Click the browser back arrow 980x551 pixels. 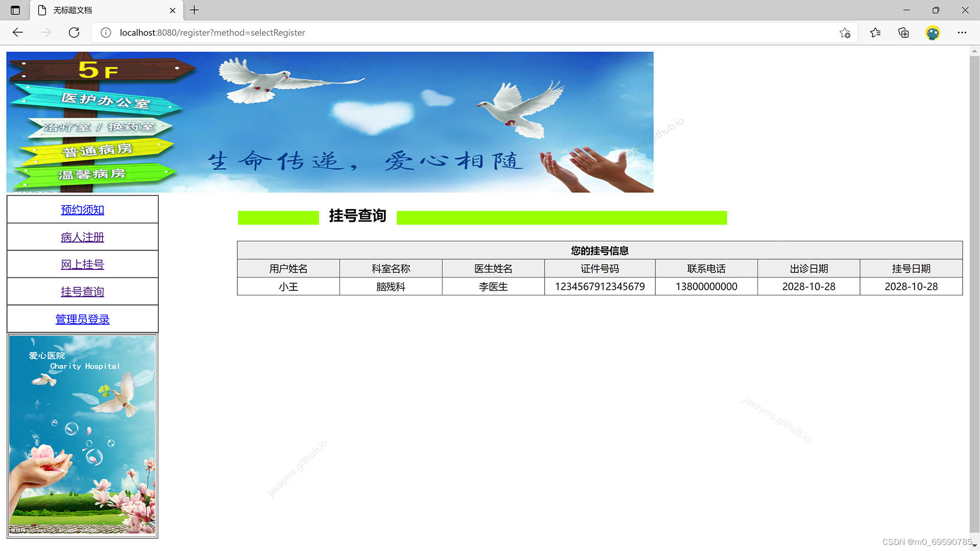[18, 33]
